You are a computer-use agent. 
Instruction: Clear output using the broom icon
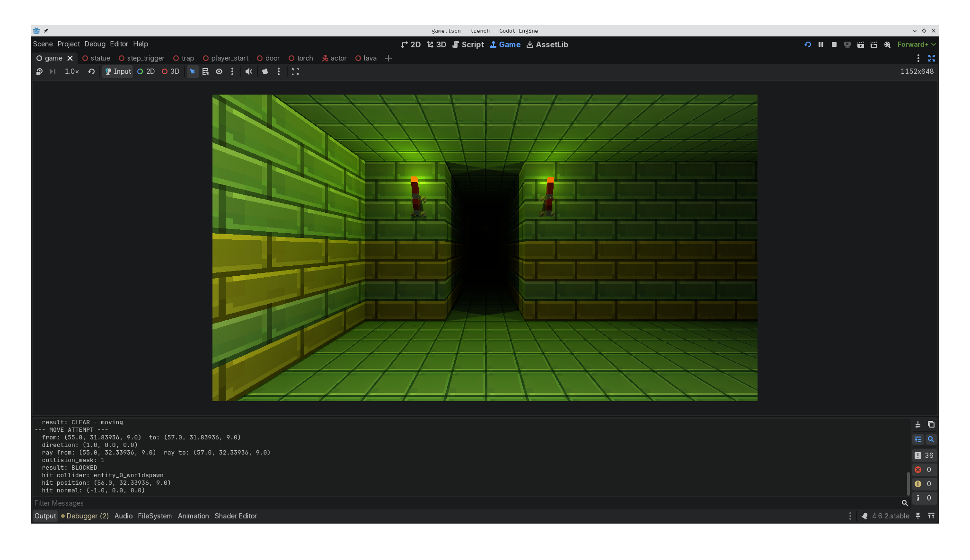(918, 424)
